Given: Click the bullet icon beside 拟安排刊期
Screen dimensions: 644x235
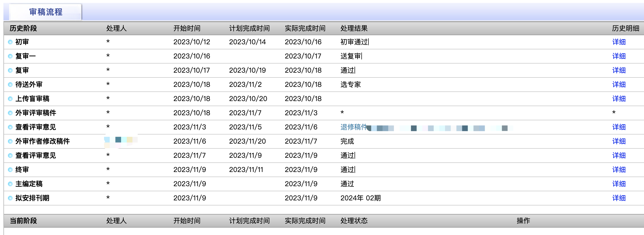Looking at the screenshot, I should (x=10, y=198).
